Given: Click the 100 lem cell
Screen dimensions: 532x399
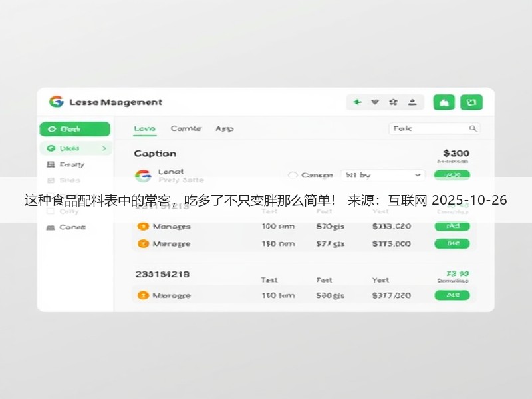Looking at the screenshot, I should (278, 295).
